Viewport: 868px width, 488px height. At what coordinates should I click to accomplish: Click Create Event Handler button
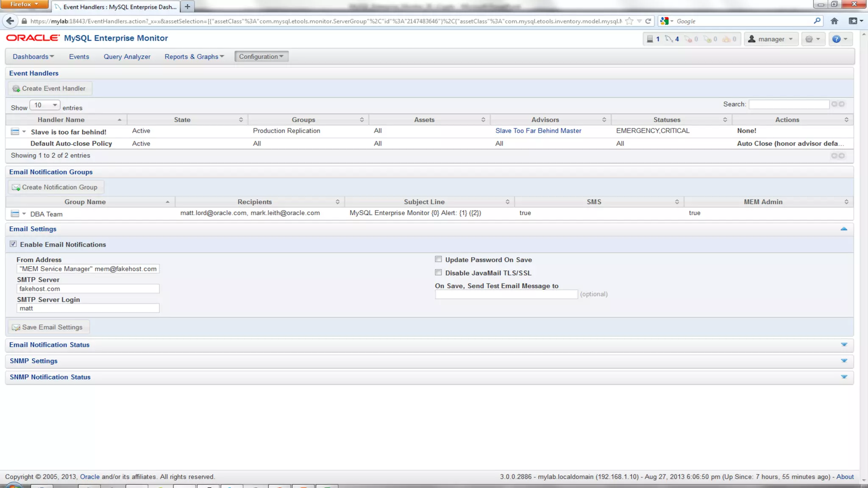pos(49,89)
